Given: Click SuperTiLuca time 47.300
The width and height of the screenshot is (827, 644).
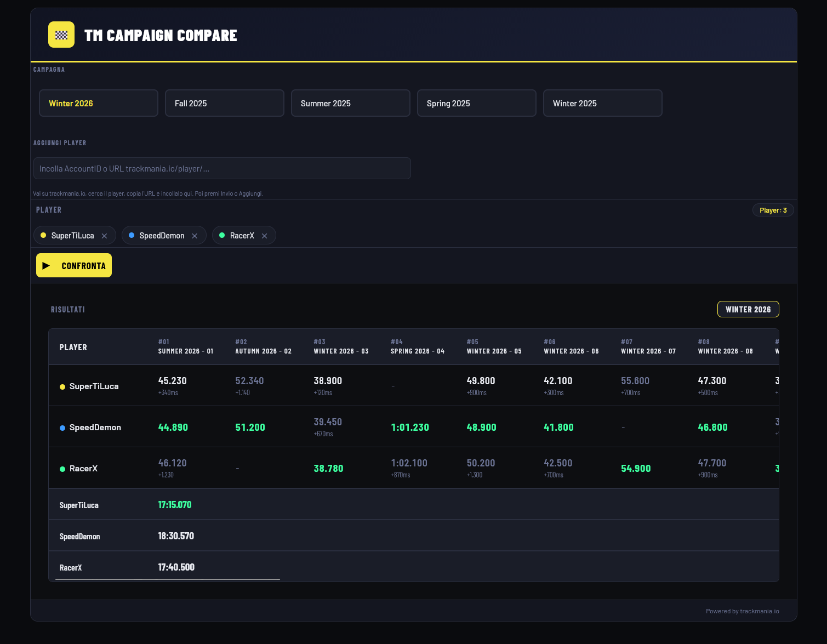Looking at the screenshot, I should point(712,380).
